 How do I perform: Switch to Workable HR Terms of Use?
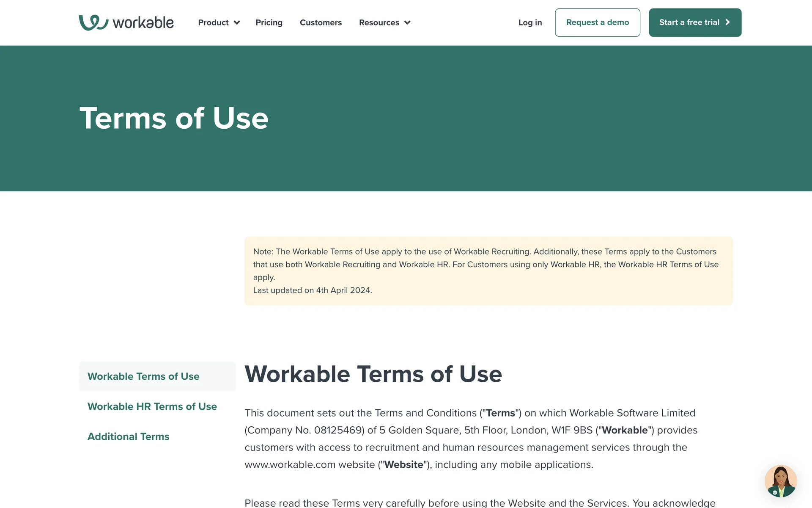pos(152,406)
